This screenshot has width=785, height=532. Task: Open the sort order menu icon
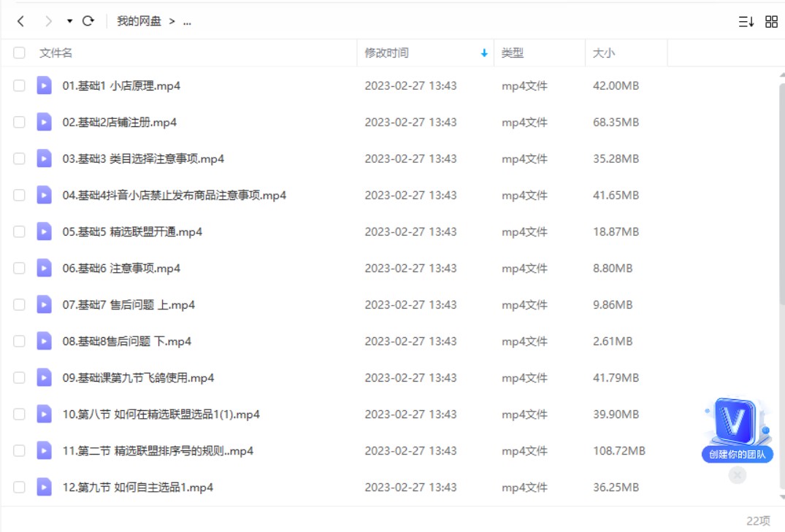click(746, 21)
